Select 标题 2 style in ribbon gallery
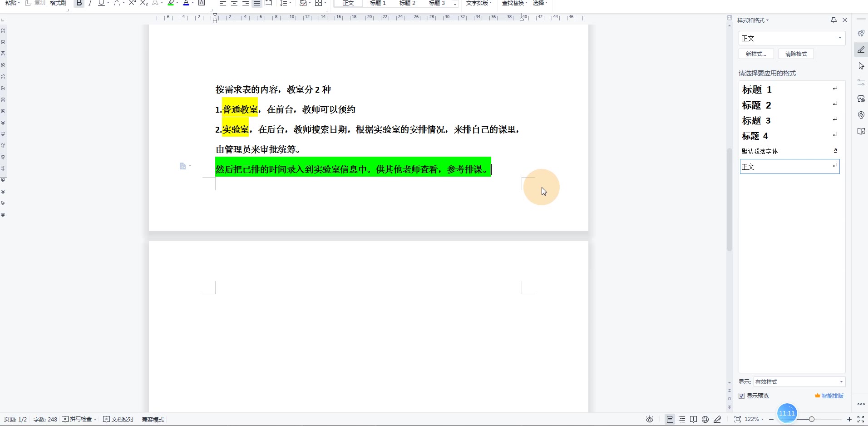The width and height of the screenshot is (868, 426). tap(407, 3)
